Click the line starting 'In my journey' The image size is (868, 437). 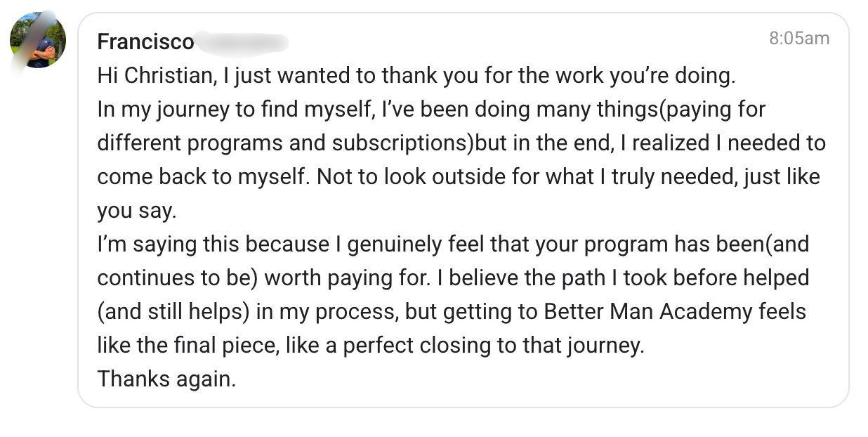(x=431, y=109)
